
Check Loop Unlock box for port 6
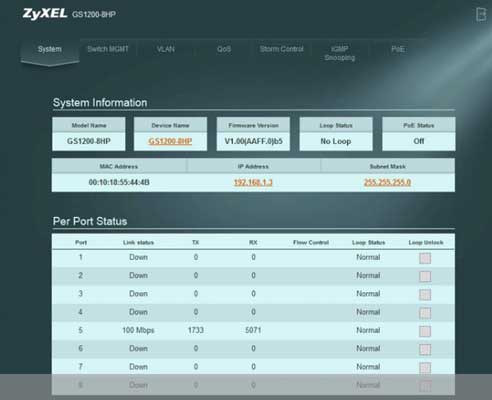coord(425,349)
